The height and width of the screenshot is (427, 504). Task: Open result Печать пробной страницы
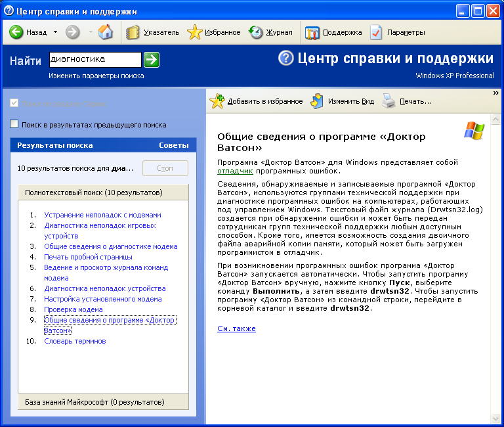(x=88, y=257)
